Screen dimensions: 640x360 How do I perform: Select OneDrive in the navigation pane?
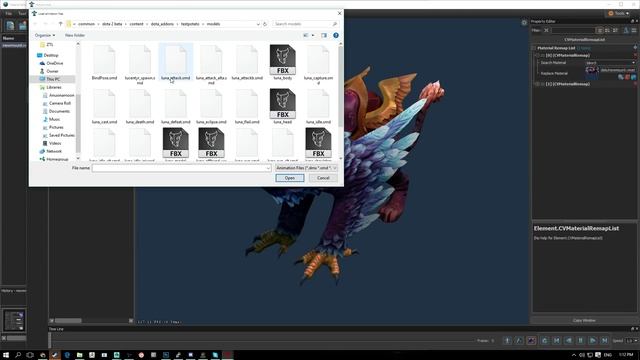(54, 63)
